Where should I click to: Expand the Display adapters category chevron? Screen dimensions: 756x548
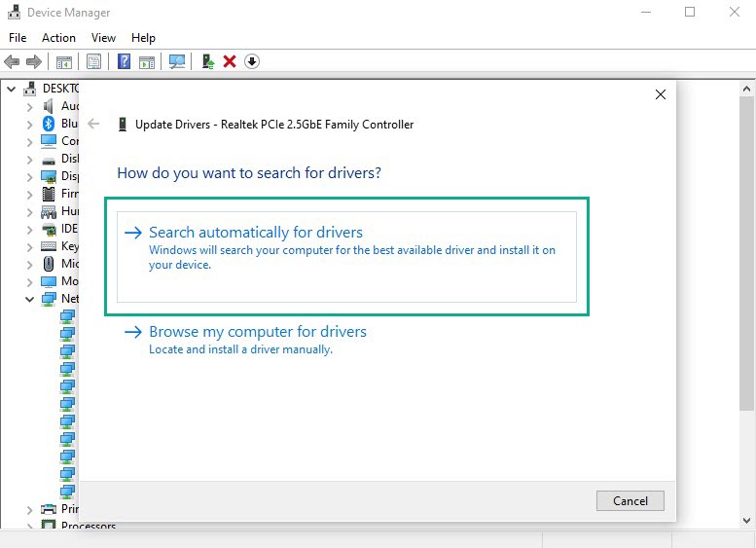point(29,177)
